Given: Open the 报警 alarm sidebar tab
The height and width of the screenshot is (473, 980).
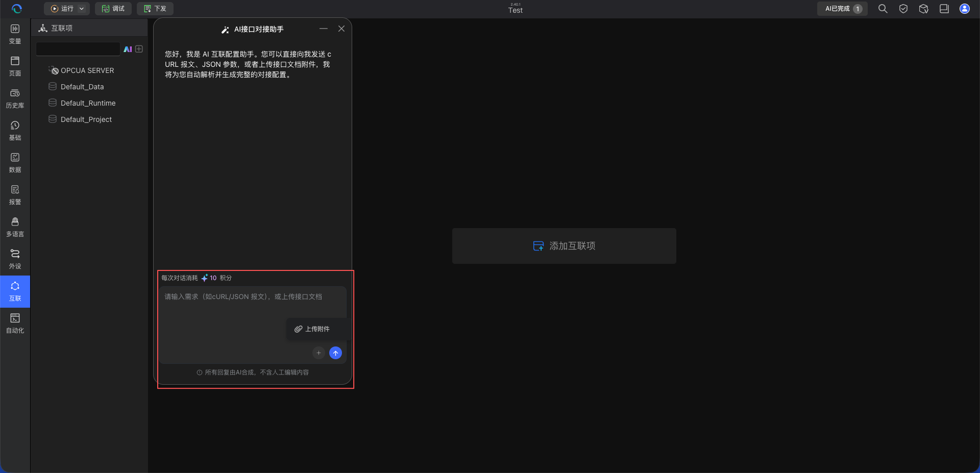Looking at the screenshot, I should tap(15, 195).
